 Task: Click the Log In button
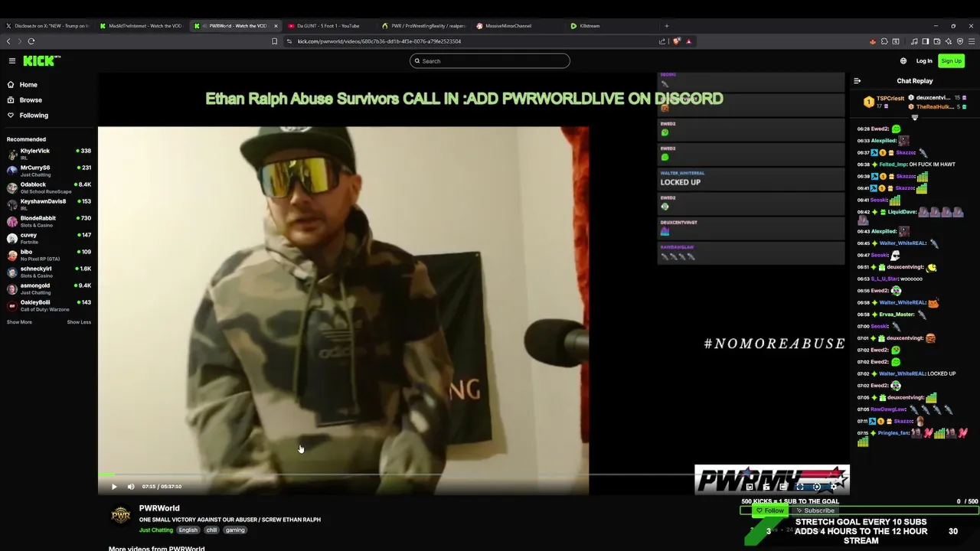click(924, 61)
